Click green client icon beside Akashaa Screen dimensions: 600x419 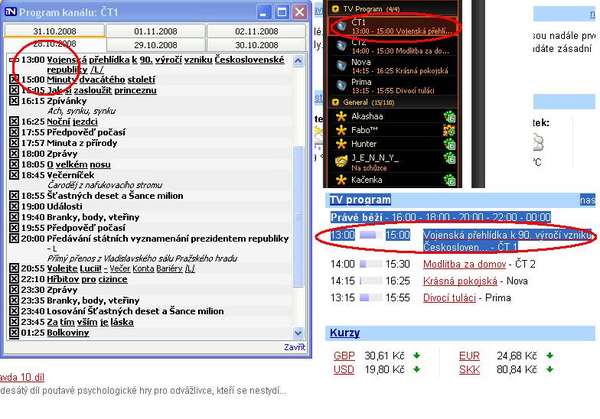click(x=450, y=116)
